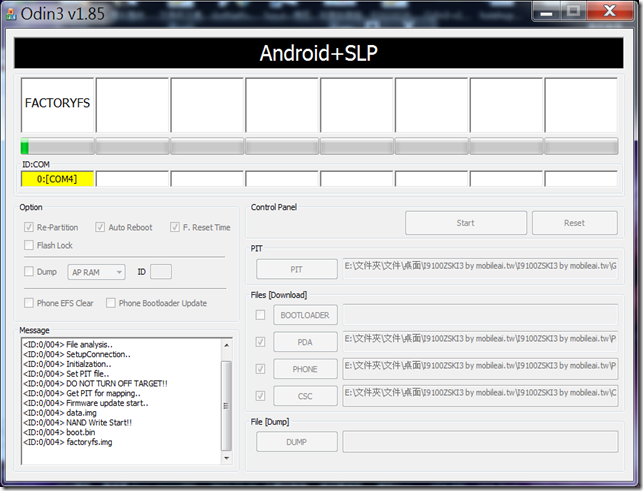This screenshot has width=643, height=491.
Task: Click the PIT file button
Action: click(297, 269)
